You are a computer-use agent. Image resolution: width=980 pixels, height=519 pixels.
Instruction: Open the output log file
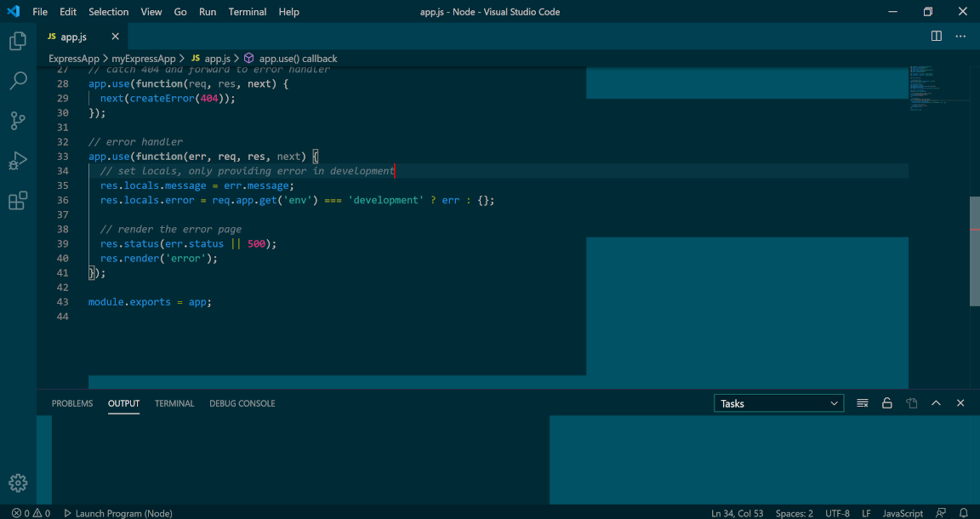click(x=912, y=403)
